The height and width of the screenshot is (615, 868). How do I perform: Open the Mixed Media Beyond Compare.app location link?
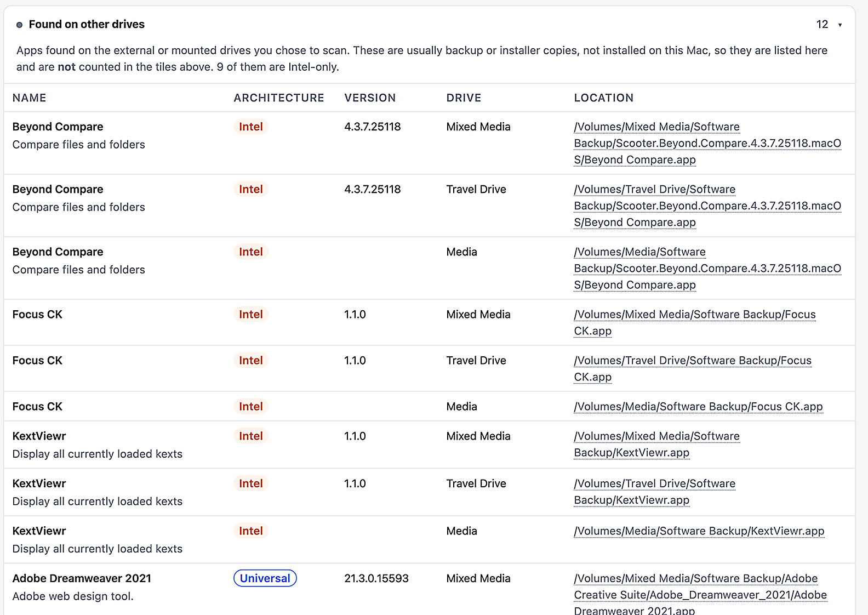707,143
